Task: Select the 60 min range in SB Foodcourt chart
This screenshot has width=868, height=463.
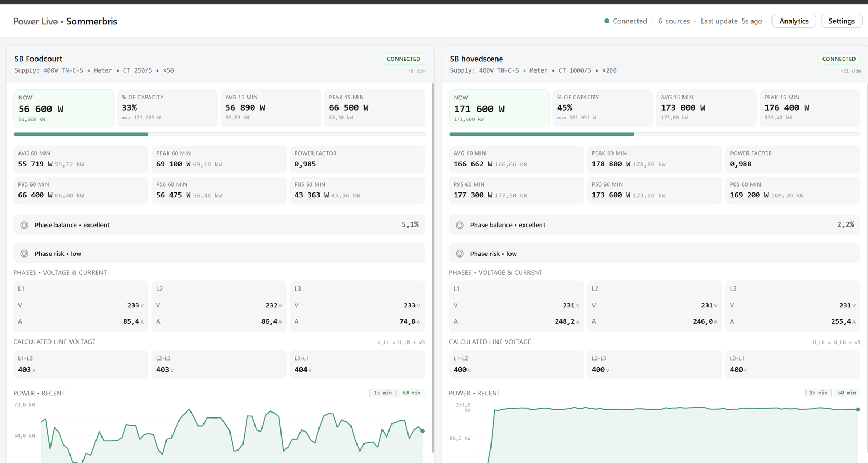Action: [411, 393]
